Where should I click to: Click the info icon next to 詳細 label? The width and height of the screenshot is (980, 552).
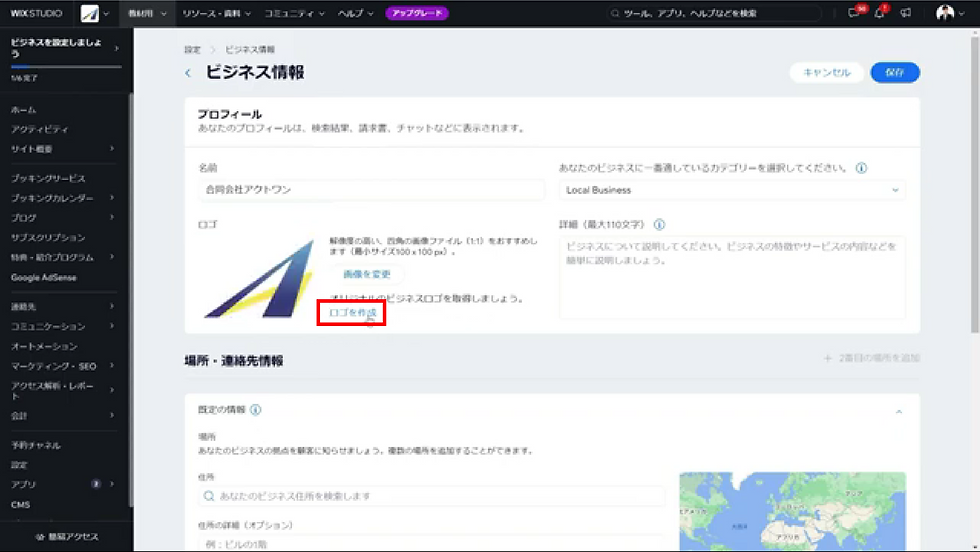pos(659,224)
